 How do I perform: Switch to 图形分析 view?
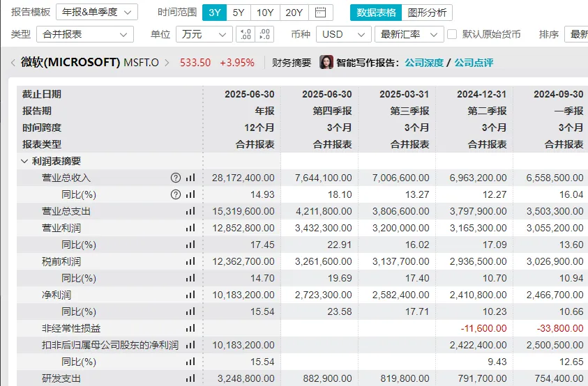427,13
